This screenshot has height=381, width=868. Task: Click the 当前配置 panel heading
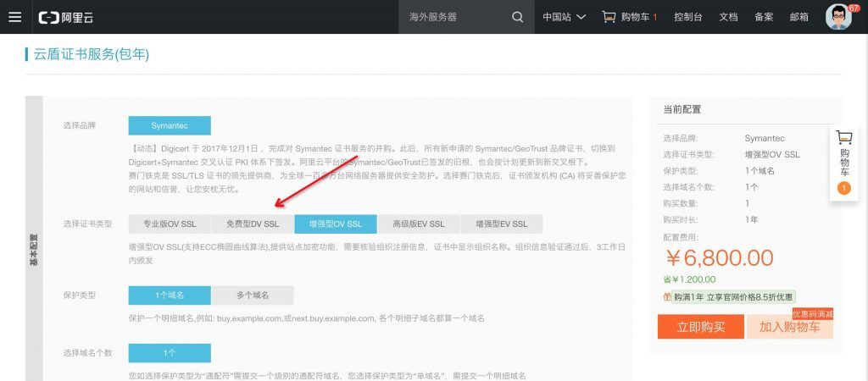pos(682,109)
